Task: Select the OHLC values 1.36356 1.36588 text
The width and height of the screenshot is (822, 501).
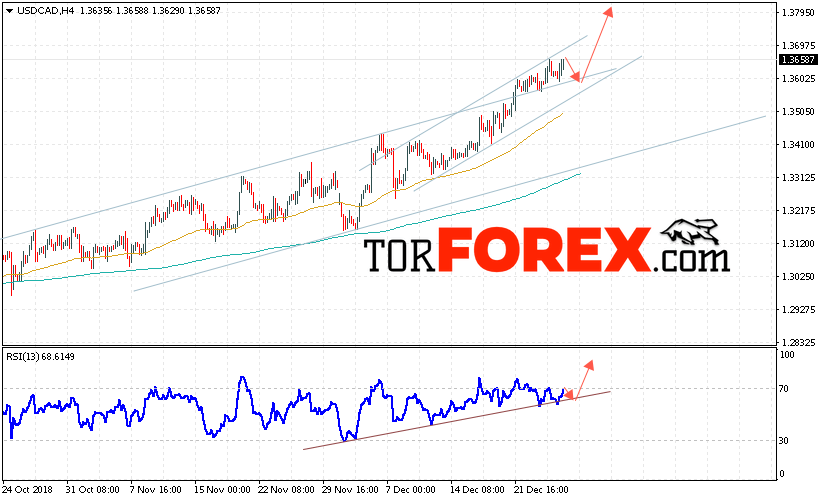Action: tap(114, 10)
